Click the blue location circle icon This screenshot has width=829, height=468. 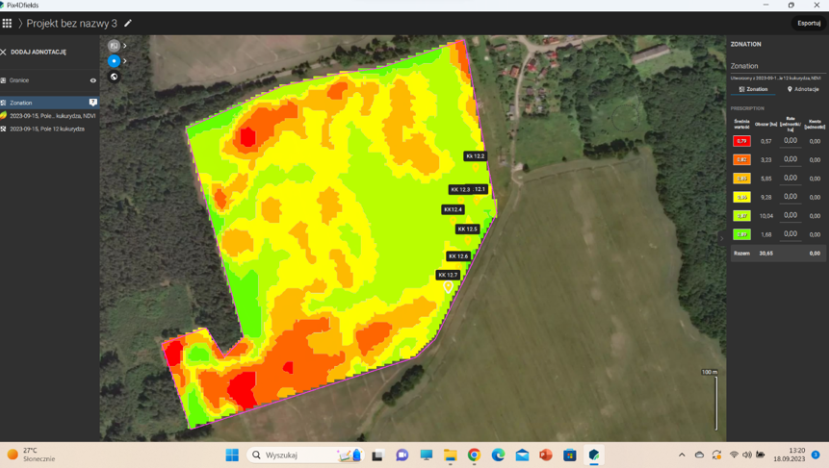pos(114,61)
